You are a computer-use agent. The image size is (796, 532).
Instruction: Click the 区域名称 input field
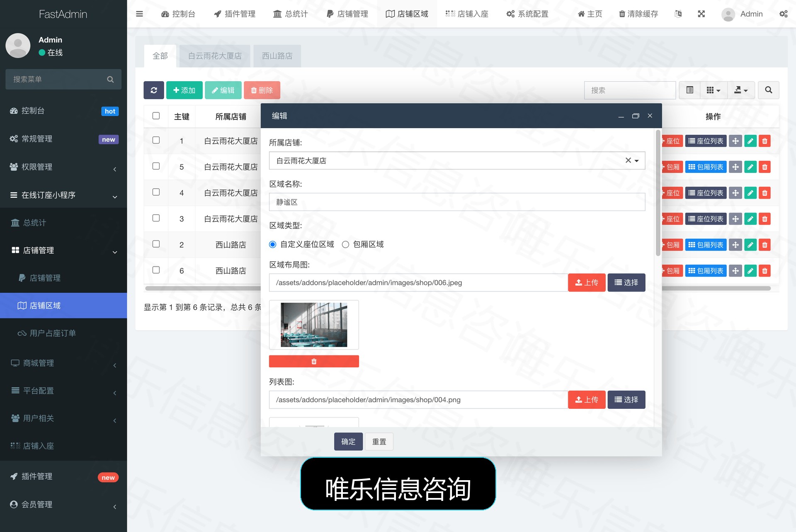[x=457, y=202]
